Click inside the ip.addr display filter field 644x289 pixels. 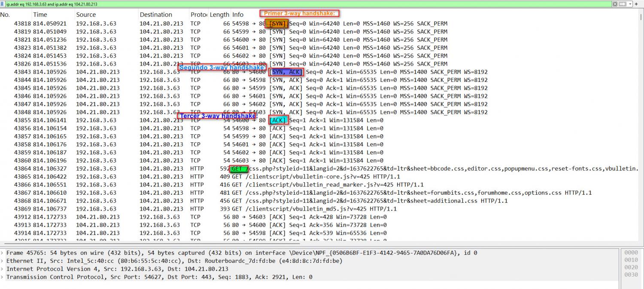[x=301, y=4]
